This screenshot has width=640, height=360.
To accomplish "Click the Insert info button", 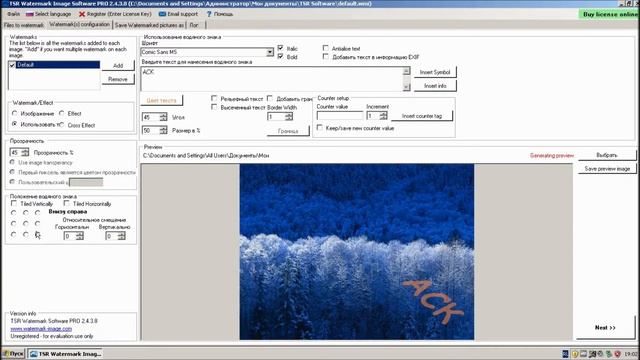I will coord(435,86).
